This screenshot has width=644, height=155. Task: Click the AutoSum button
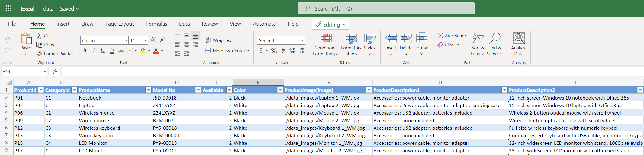pyautogui.click(x=450, y=36)
